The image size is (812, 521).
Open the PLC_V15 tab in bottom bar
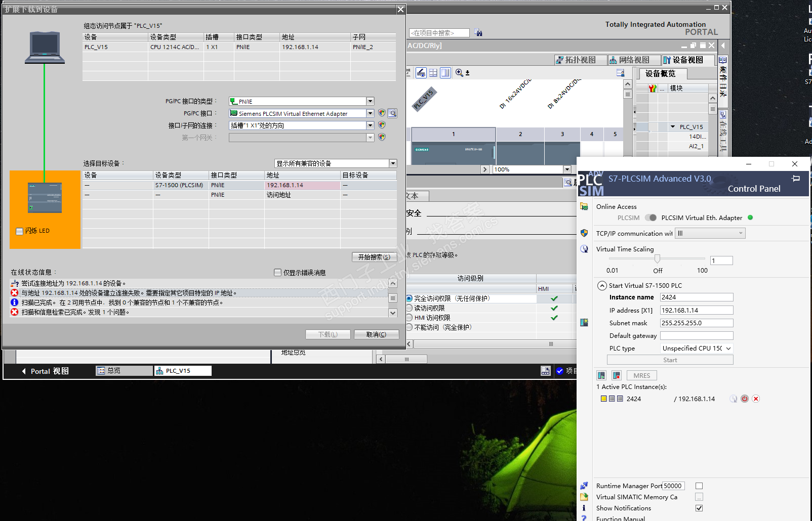(183, 371)
